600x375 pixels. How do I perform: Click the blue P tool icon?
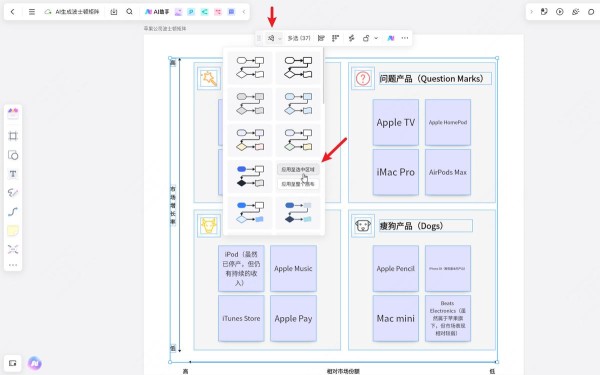[x=191, y=12]
